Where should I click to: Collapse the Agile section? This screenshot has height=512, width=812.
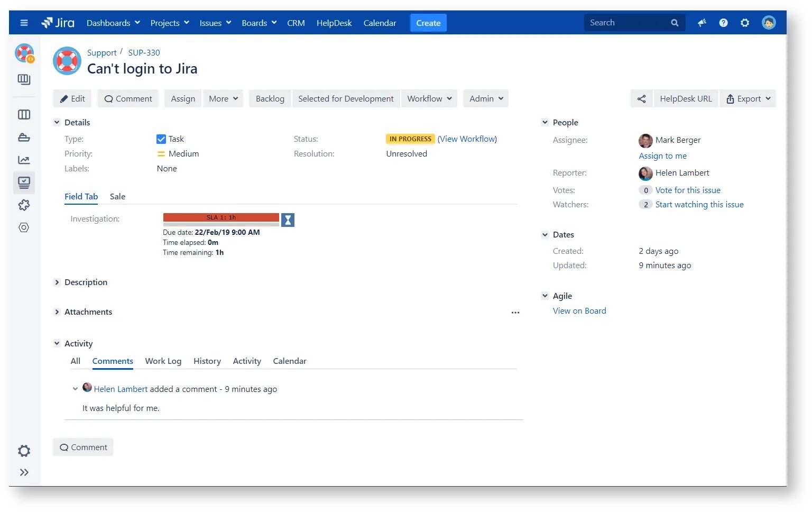click(x=545, y=296)
